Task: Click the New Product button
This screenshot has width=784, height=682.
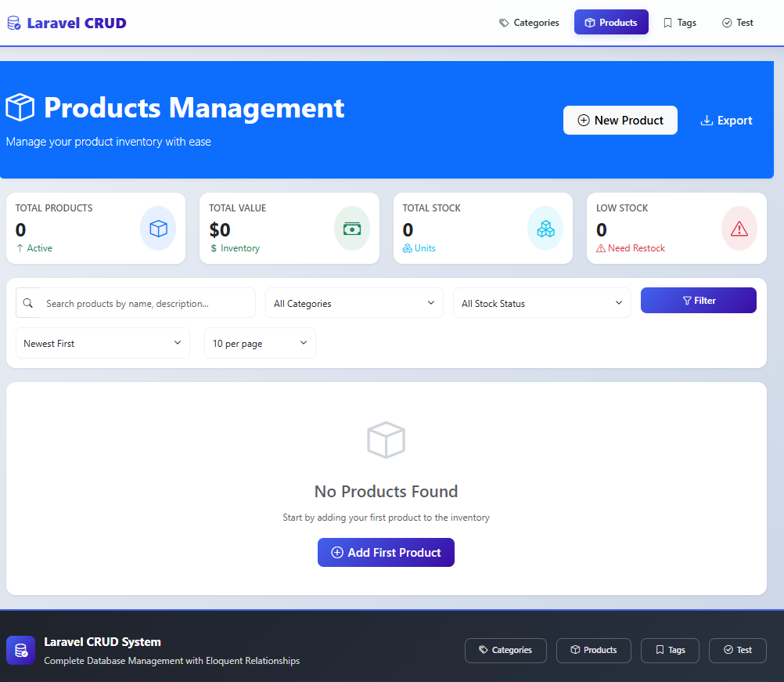Action: [x=620, y=120]
